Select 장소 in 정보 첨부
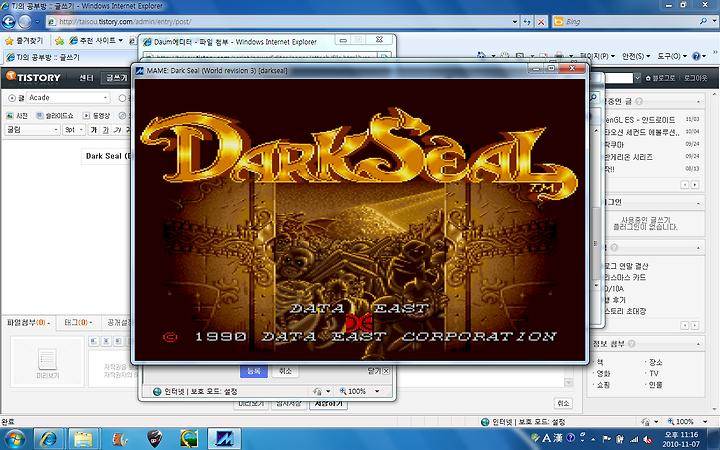 655,362
